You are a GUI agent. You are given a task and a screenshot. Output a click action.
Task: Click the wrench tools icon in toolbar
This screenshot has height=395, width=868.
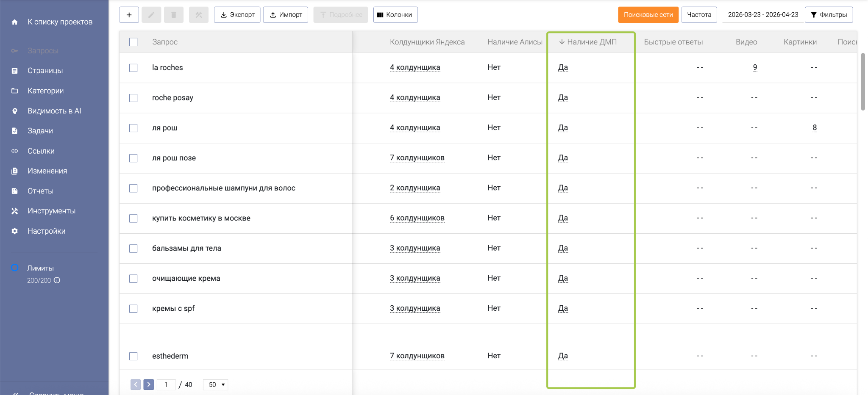[198, 15]
